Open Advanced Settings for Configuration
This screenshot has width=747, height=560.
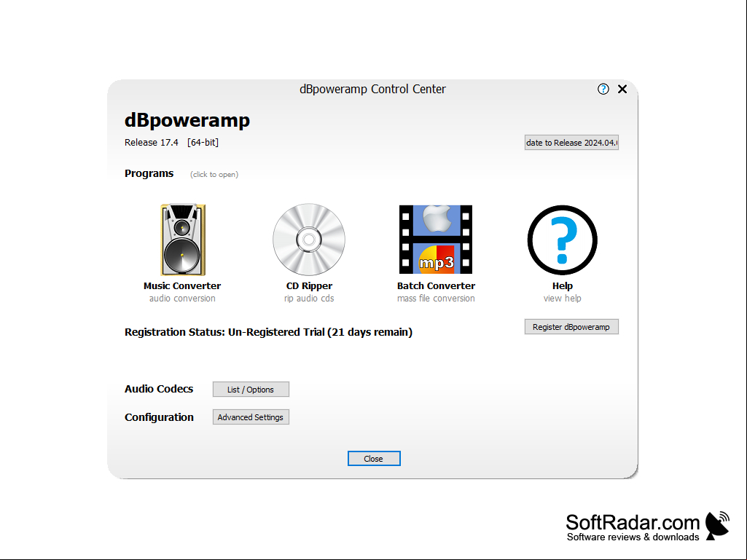[x=251, y=417]
